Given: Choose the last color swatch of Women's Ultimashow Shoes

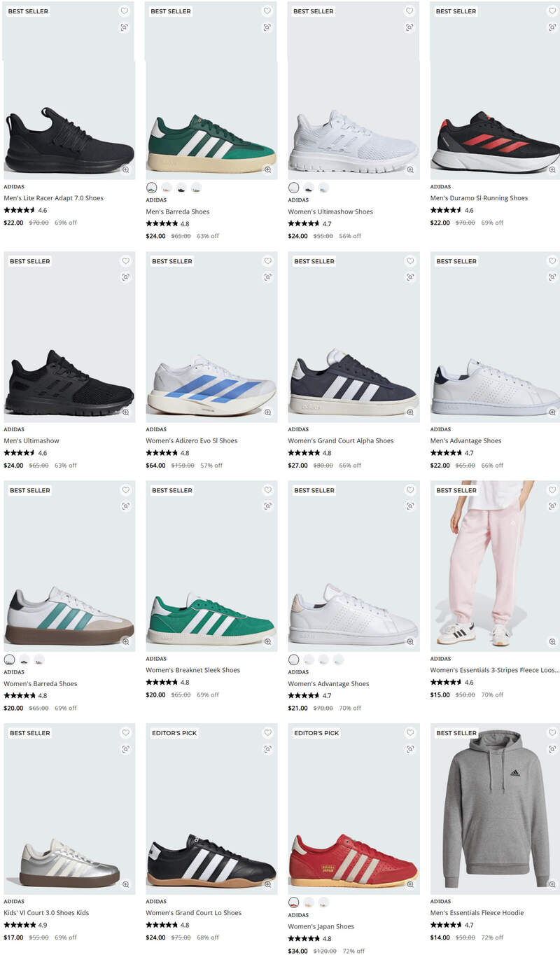Looking at the screenshot, I should (x=323, y=188).
